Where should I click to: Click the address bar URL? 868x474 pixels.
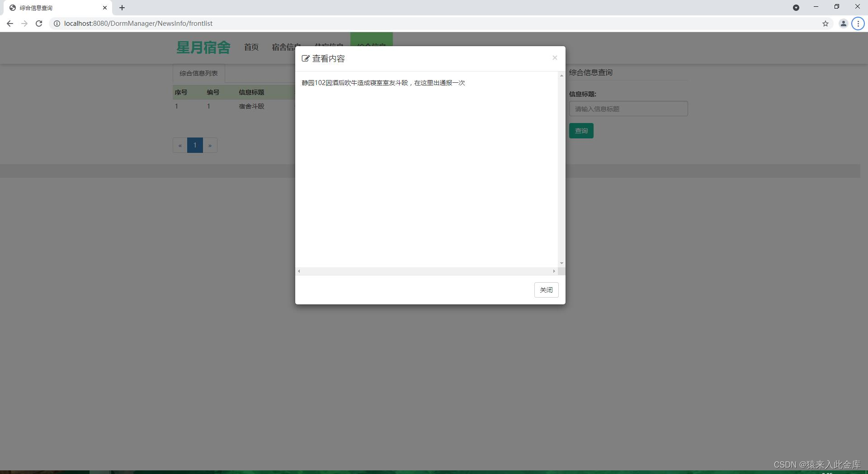point(138,24)
